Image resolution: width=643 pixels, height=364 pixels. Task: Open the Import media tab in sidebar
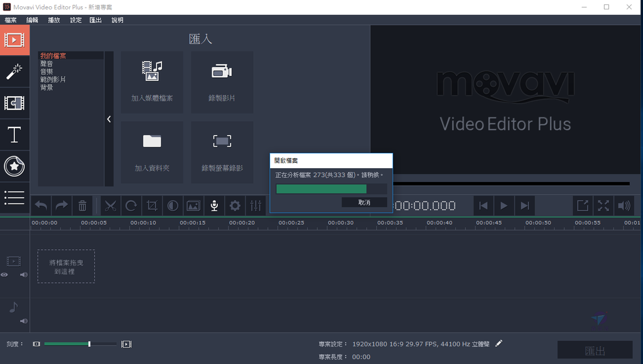tap(14, 40)
